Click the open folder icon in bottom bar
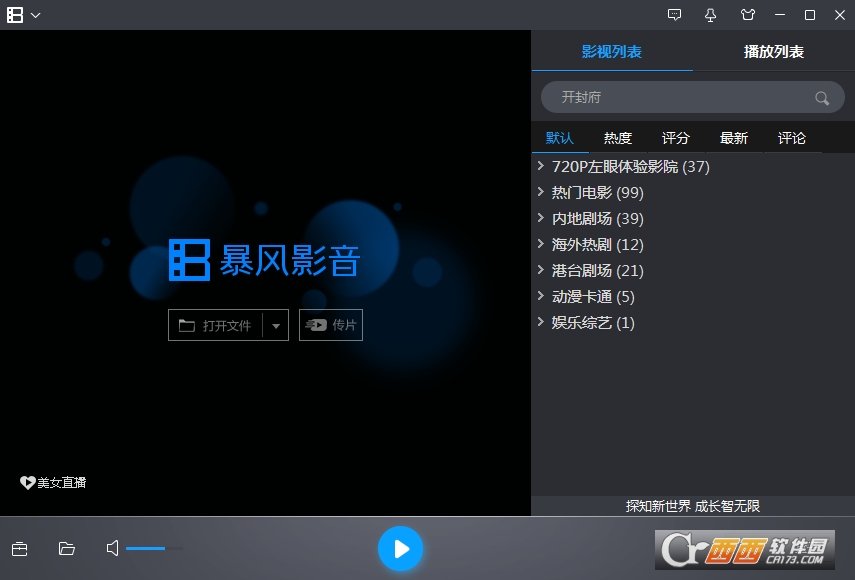 point(67,548)
